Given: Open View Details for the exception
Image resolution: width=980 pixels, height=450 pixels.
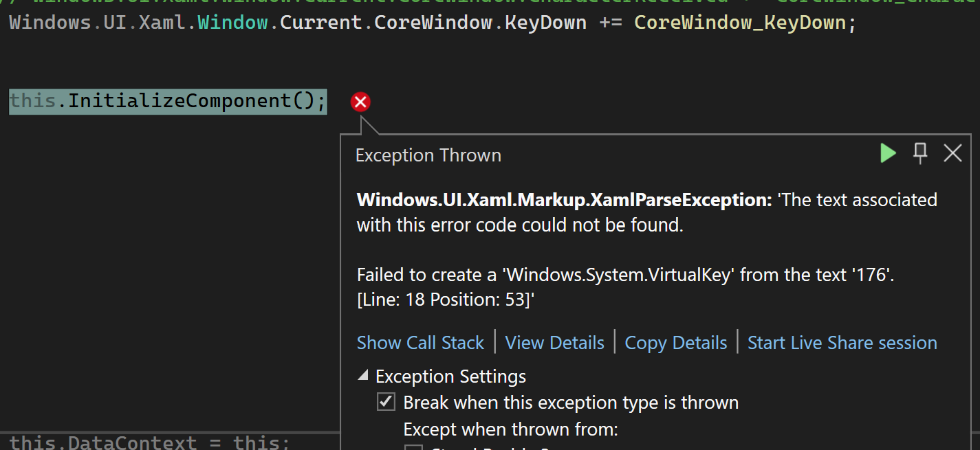Looking at the screenshot, I should 554,342.
